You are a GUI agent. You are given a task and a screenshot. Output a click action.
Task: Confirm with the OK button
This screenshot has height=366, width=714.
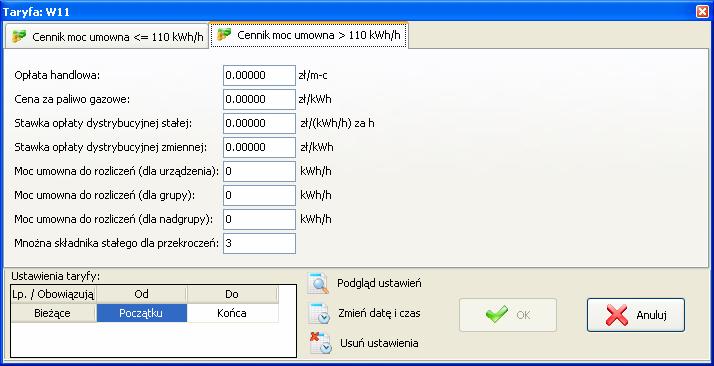[x=508, y=315]
